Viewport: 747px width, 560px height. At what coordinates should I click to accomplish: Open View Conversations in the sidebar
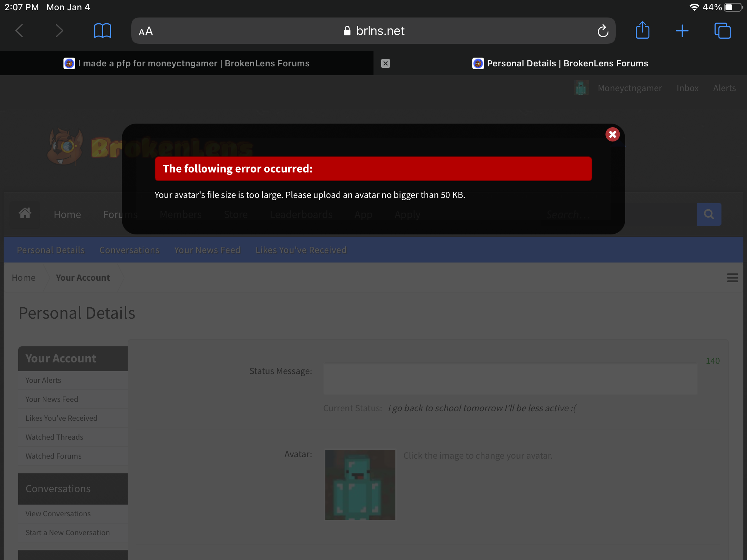[x=58, y=514]
